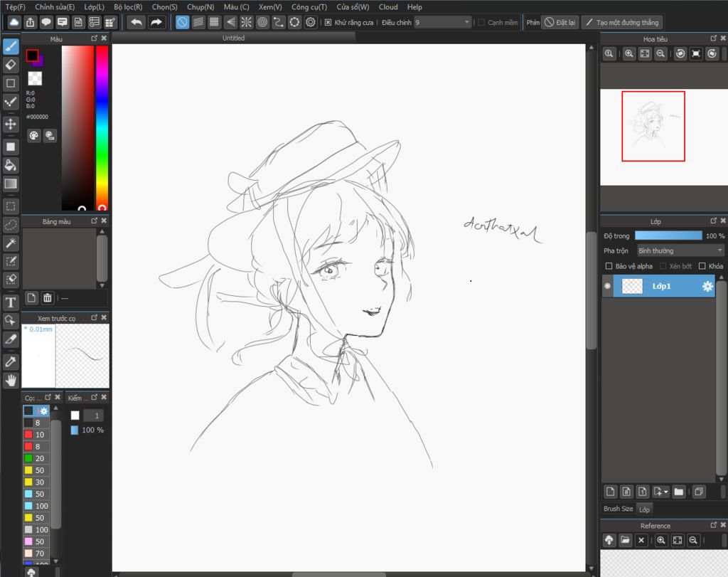728x577 pixels.
Task: Open the Cloud menu
Action: [x=388, y=7]
